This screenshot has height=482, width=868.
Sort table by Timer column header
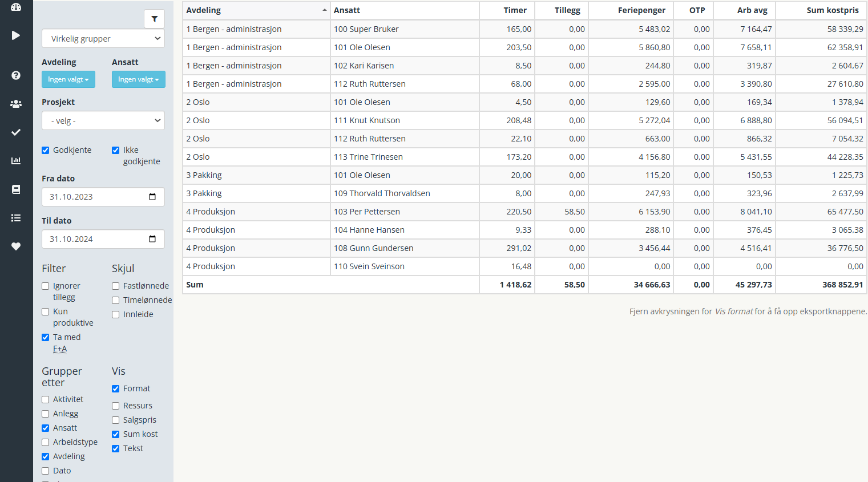click(x=507, y=10)
